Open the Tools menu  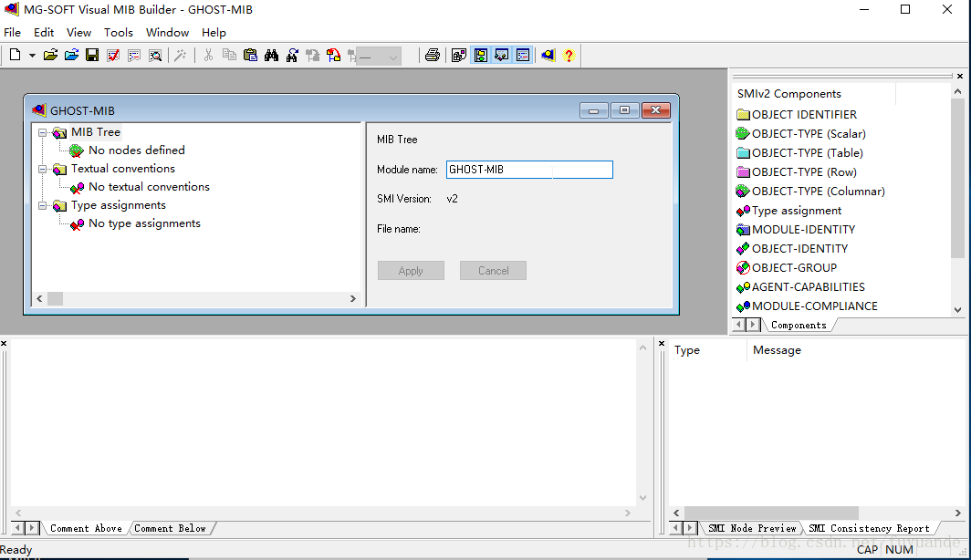tap(119, 32)
